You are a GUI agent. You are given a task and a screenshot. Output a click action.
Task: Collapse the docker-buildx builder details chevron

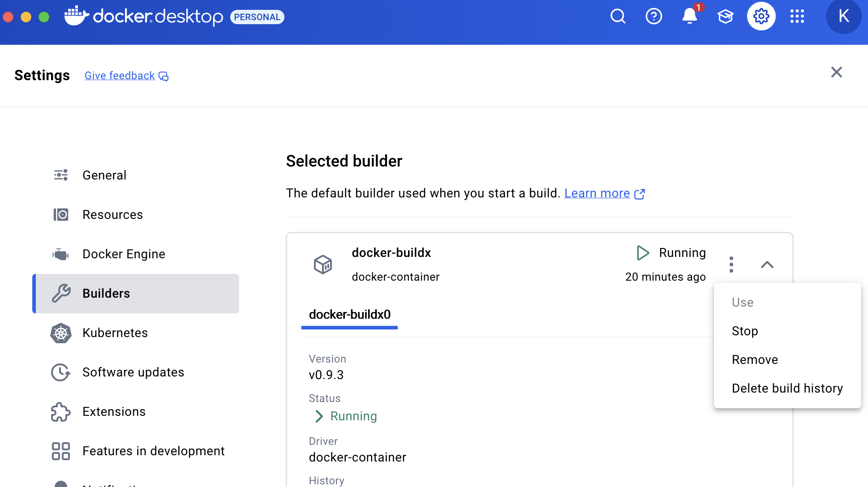click(767, 265)
